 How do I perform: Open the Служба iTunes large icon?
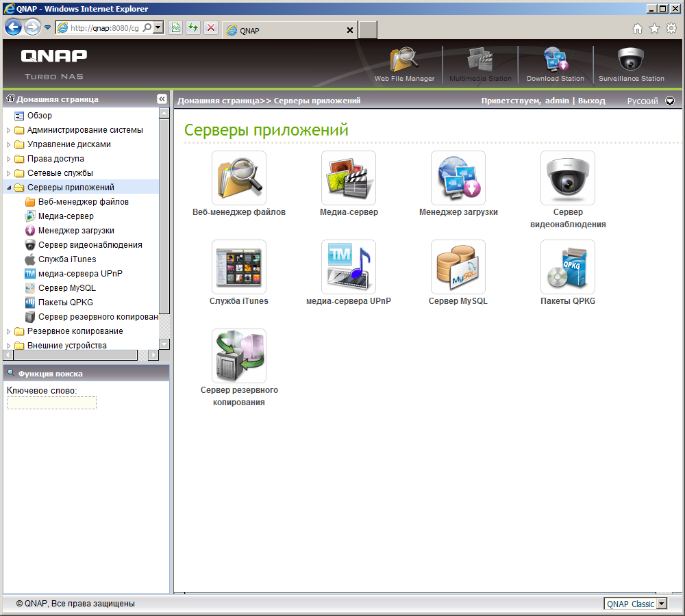click(x=239, y=267)
